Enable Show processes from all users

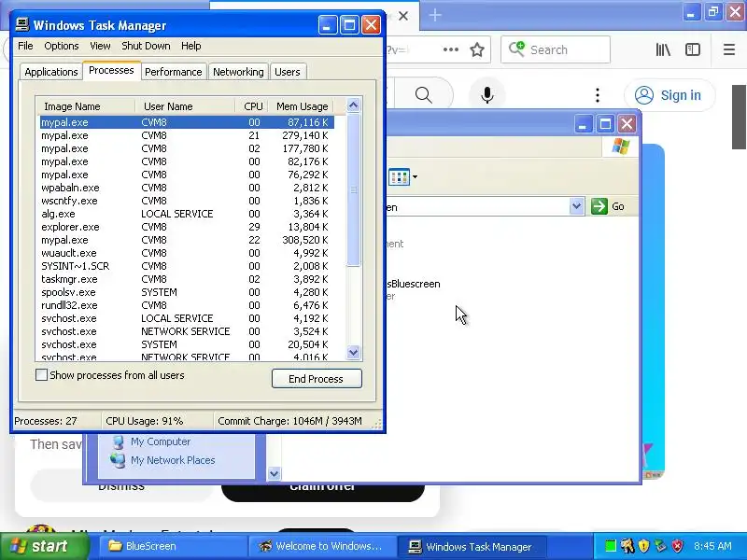point(41,375)
